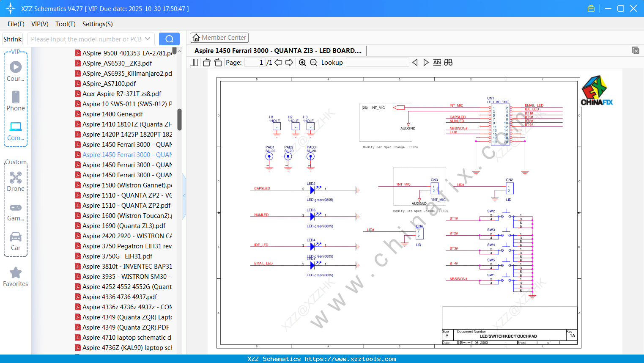
Task: Zoom in on the schematic
Action: tap(302, 63)
